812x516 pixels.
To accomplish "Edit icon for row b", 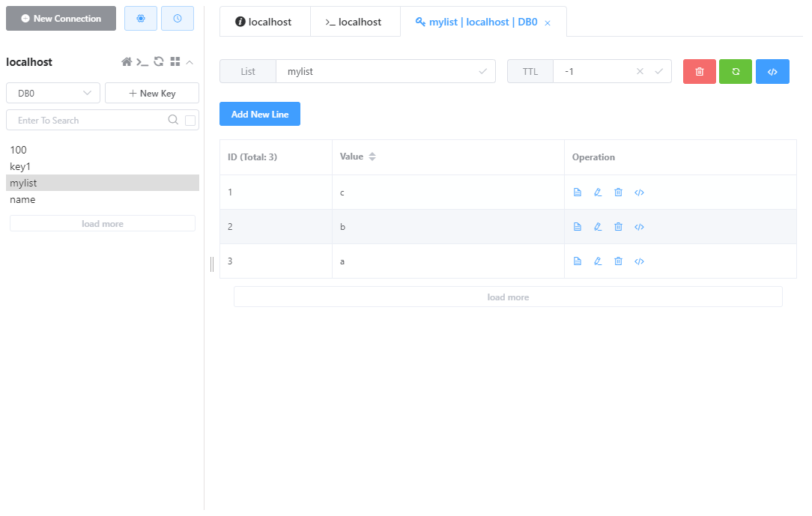I will tap(598, 227).
